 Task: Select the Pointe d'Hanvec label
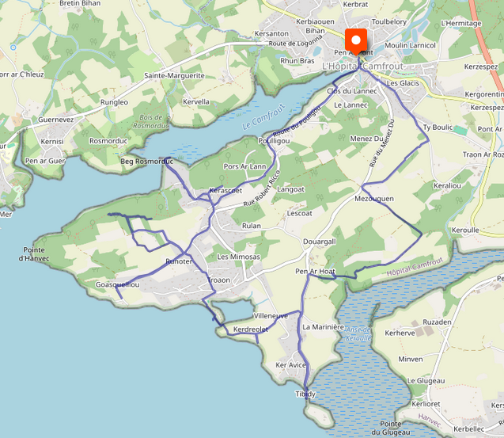point(34,254)
